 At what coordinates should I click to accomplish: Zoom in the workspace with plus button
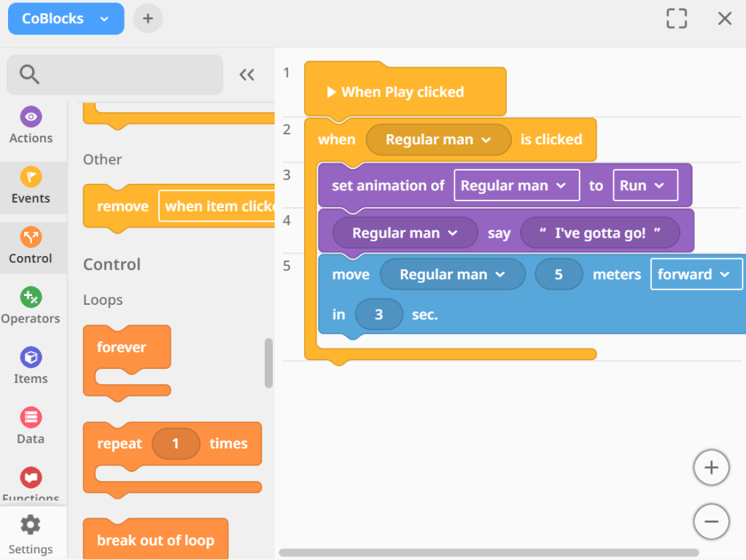711,468
